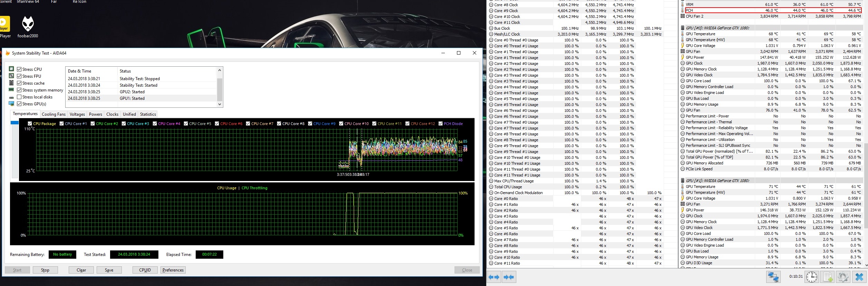Click the round icon beside On-Demand Clock Modulation

pyautogui.click(x=491, y=193)
